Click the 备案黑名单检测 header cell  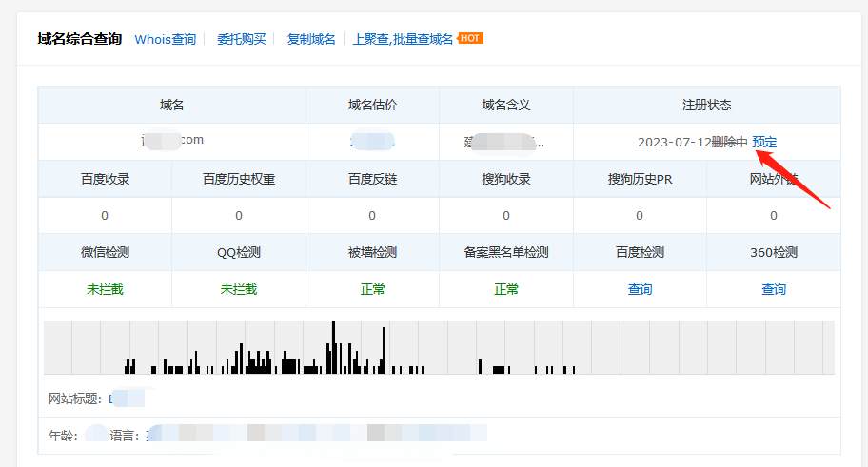click(506, 252)
